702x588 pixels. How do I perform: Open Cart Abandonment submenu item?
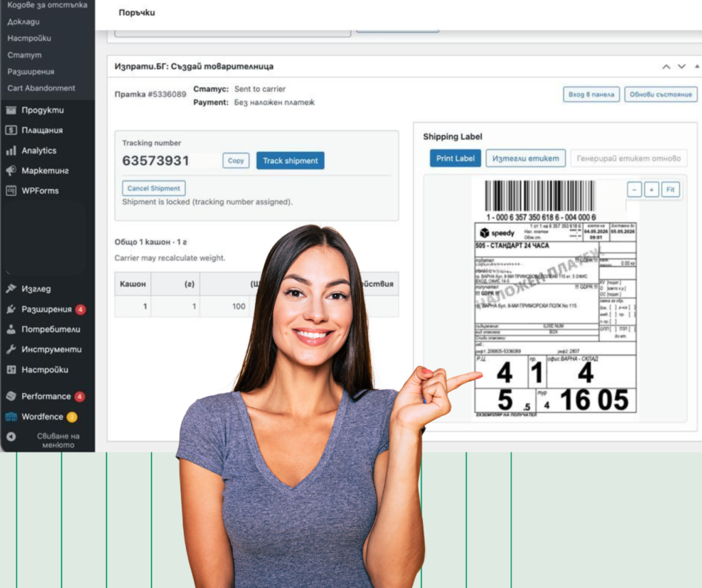tap(41, 88)
